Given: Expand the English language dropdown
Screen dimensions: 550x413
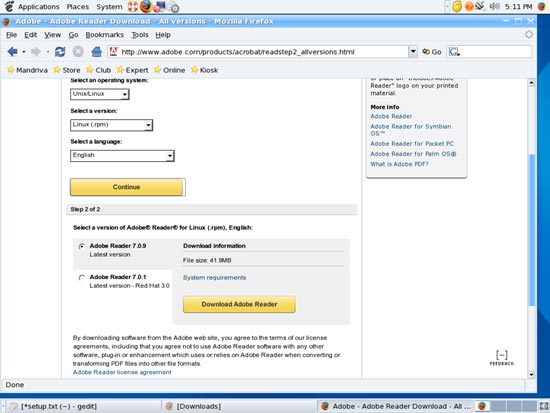Looking at the screenshot, I should pos(122,155).
